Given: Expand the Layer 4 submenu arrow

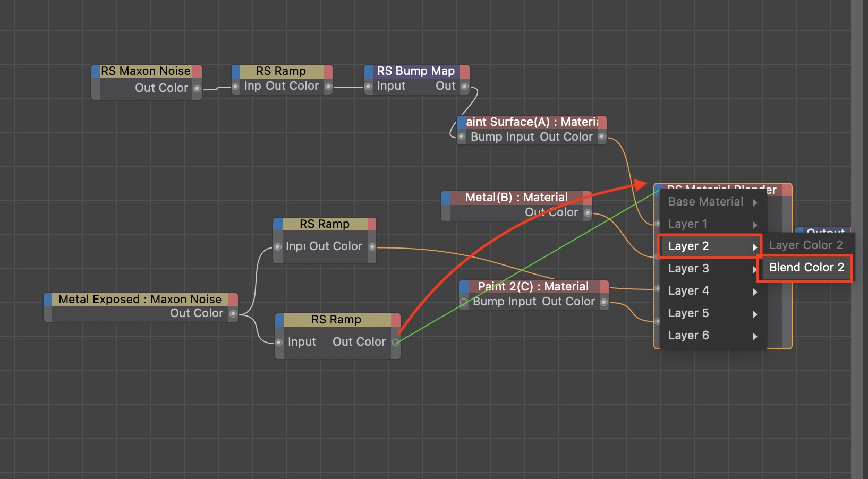Looking at the screenshot, I should click(755, 292).
